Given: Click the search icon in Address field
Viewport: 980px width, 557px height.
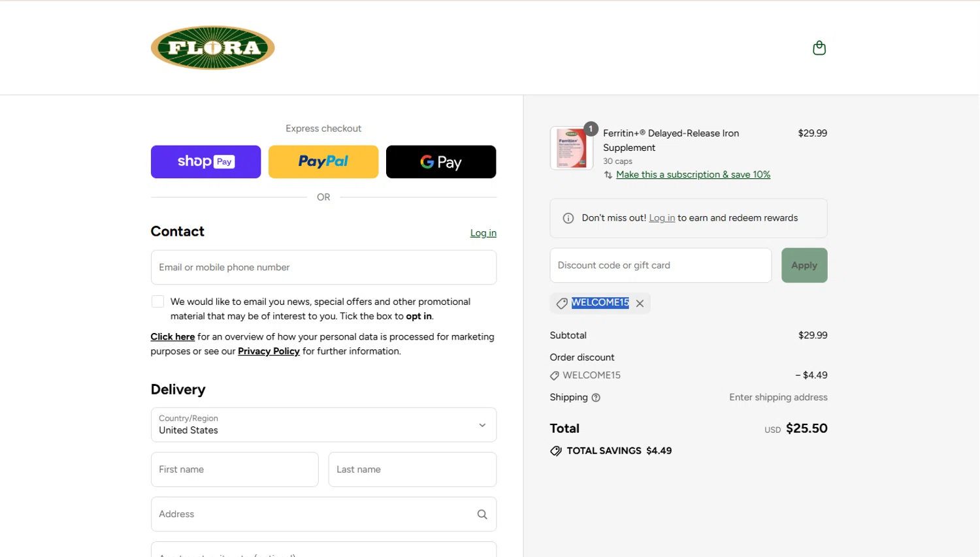Looking at the screenshot, I should pyautogui.click(x=482, y=515).
